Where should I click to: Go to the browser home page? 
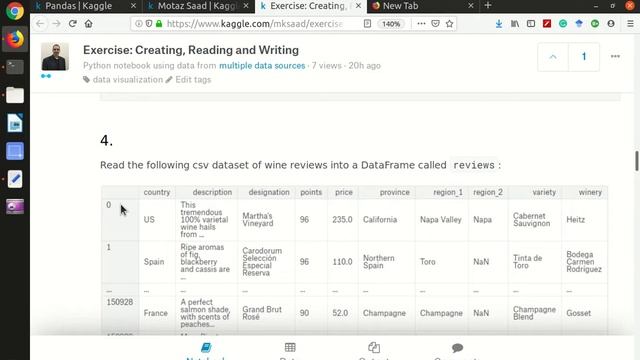(x=89, y=24)
